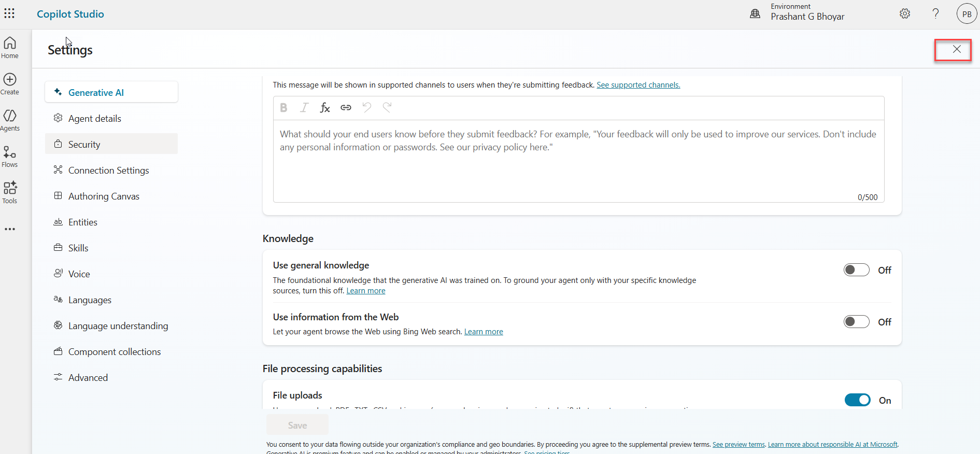The width and height of the screenshot is (980, 454).
Task: Click the Bold formatting icon
Action: pos(283,107)
